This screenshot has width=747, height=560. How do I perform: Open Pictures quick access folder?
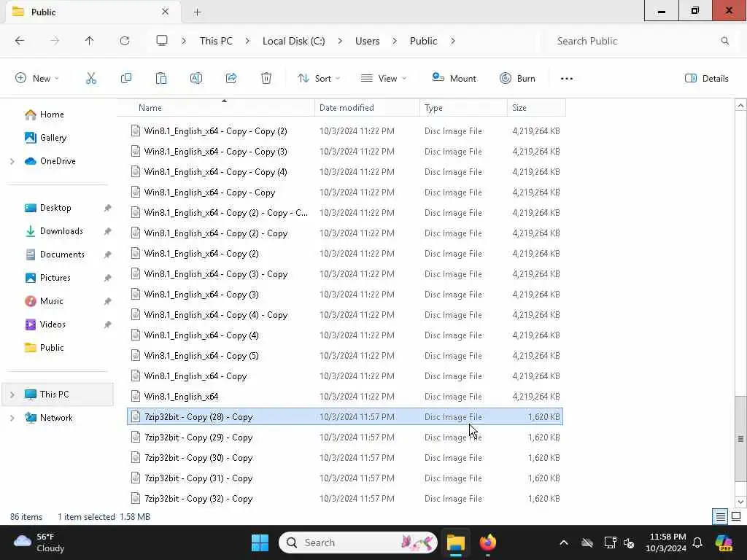coord(47,278)
